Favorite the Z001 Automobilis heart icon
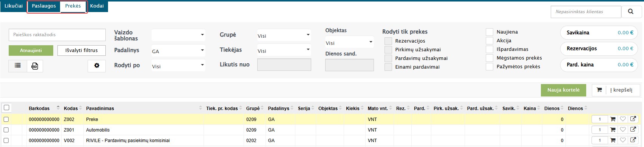 (x=623, y=130)
